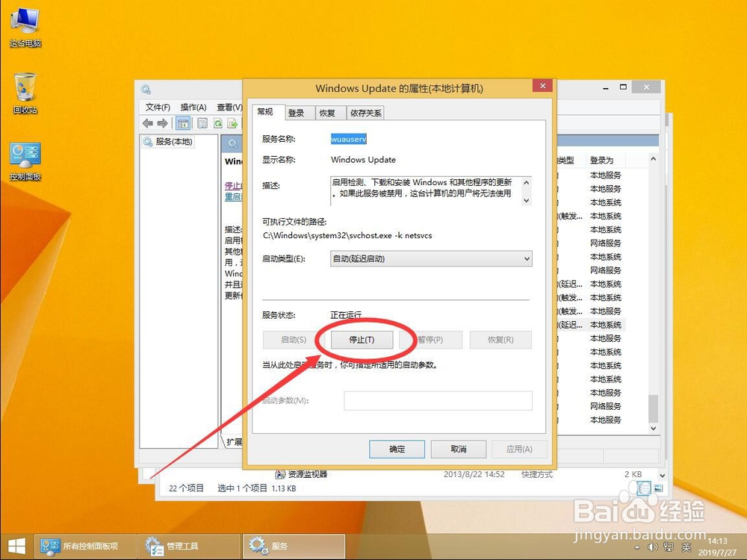
Task: Click the svchost.exe executable path text
Action: tap(347, 235)
